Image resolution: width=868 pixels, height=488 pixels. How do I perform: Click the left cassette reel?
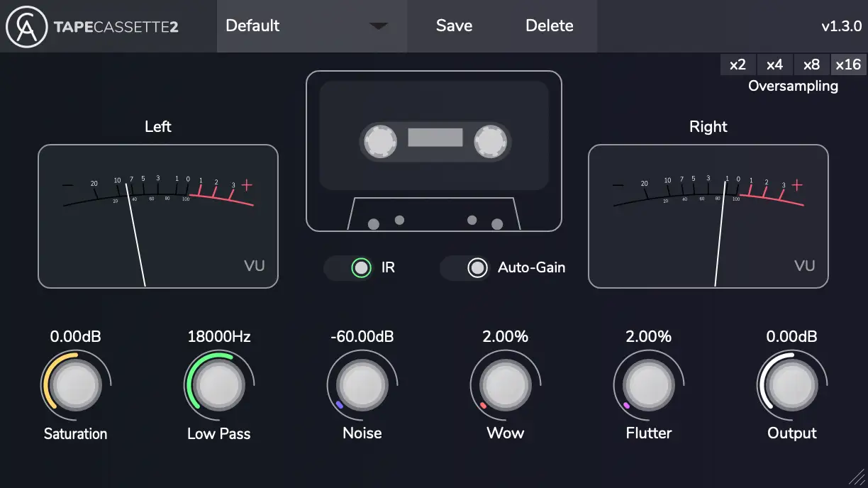click(381, 143)
